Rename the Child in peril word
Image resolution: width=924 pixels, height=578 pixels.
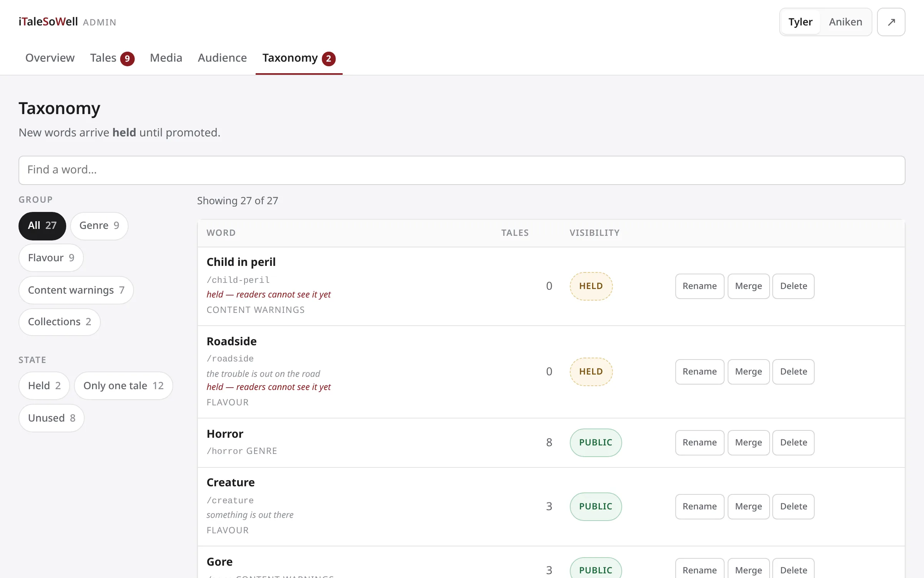point(700,286)
